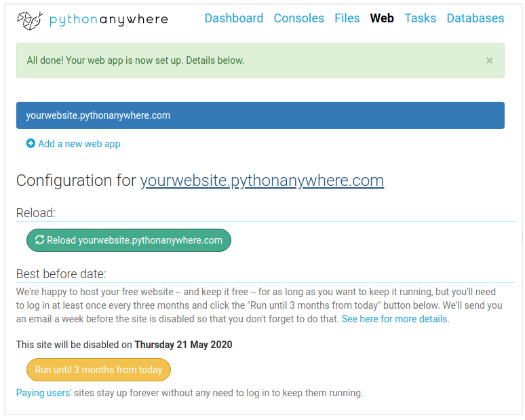Image resolution: width=525 pixels, height=420 pixels.
Task: Select the Web tab
Action: (382, 18)
